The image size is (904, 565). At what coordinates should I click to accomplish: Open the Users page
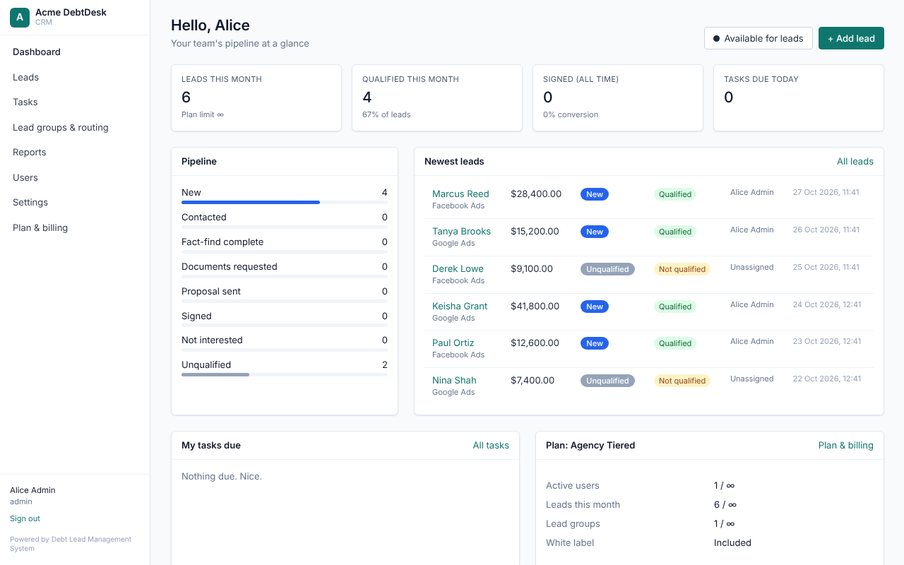pos(25,178)
